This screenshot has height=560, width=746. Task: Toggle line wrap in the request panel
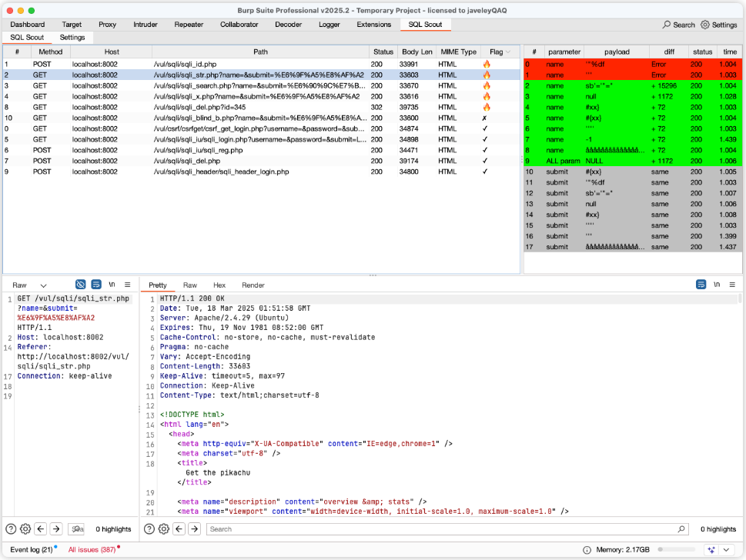tap(96, 285)
